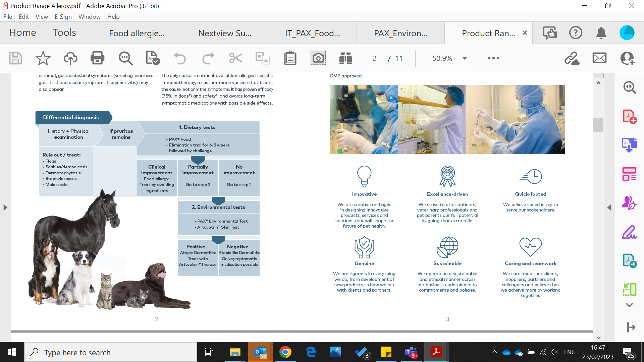Viewport: 644px width, 362px height.
Task: Click the page number input field
Action: [374, 59]
